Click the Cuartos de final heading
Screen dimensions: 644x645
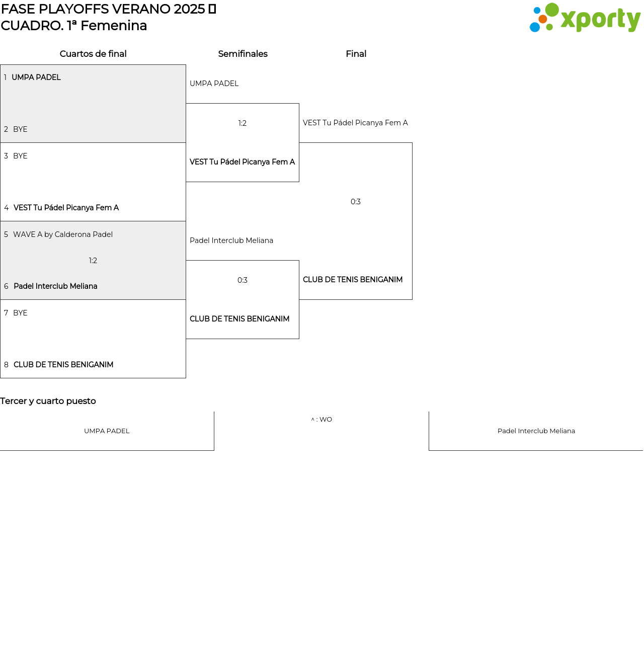pyautogui.click(x=93, y=54)
